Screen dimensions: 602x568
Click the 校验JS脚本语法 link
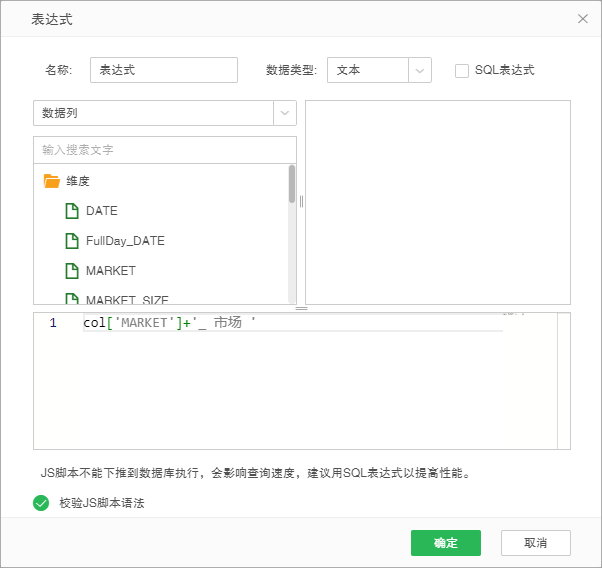pyautogui.click(x=102, y=503)
